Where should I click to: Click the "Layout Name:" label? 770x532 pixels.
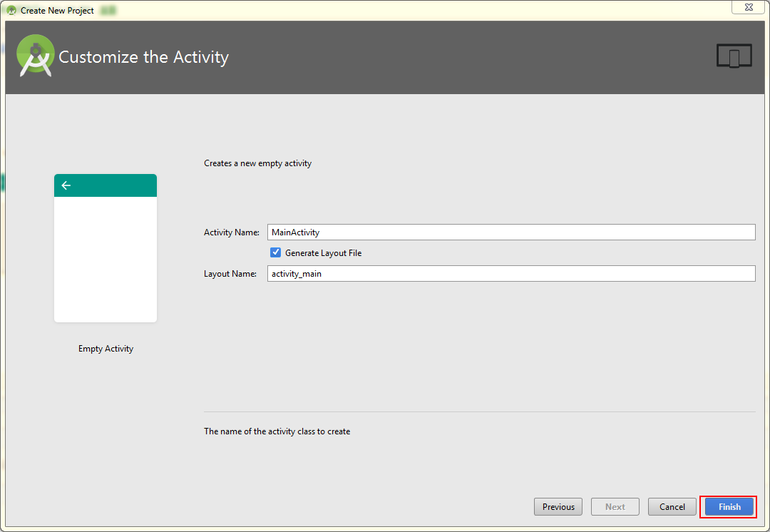click(230, 274)
